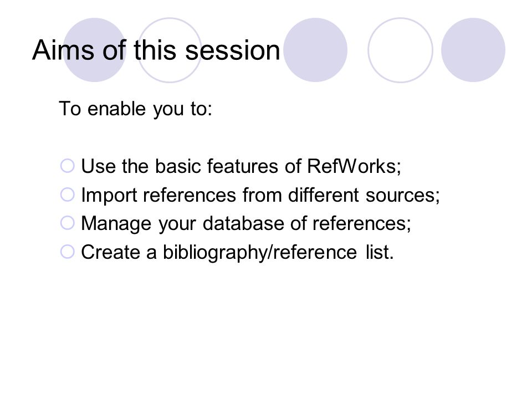
Task: Click the line 'Create a bibliography/reference list.'
Action: (x=237, y=253)
